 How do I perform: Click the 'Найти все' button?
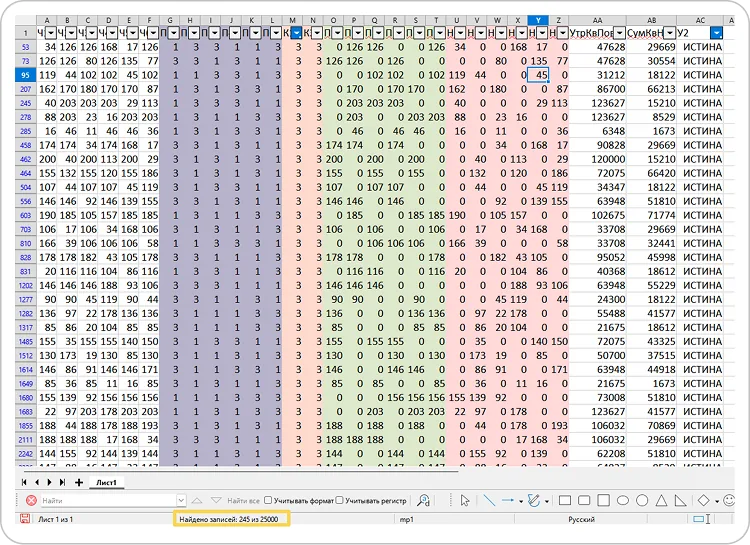pos(243,501)
